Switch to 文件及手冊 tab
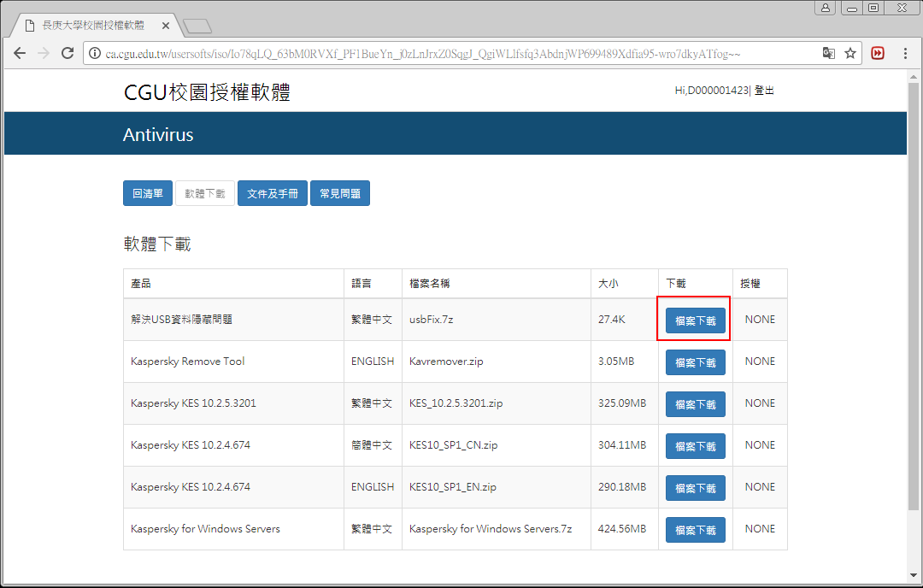The height and width of the screenshot is (588, 923). coord(272,193)
